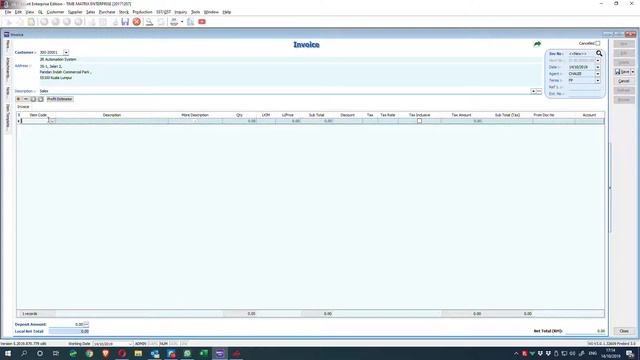Click the printer icon in the toolbar
The height and width of the screenshot is (360, 640).
(174, 22)
